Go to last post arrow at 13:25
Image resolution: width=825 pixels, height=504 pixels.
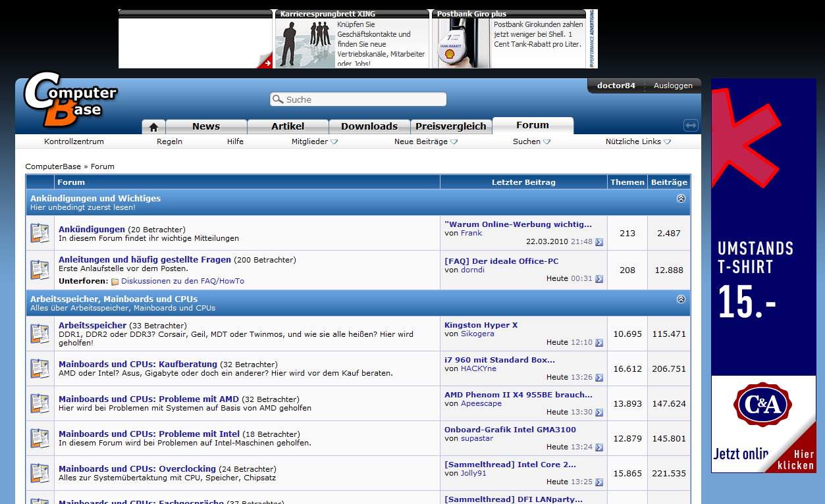tap(599, 482)
